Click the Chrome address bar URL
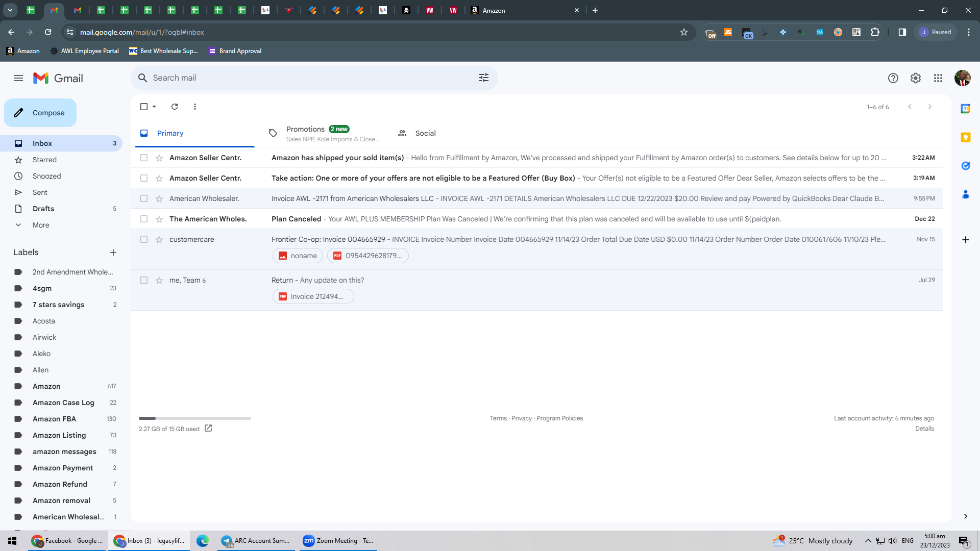 [x=142, y=32]
